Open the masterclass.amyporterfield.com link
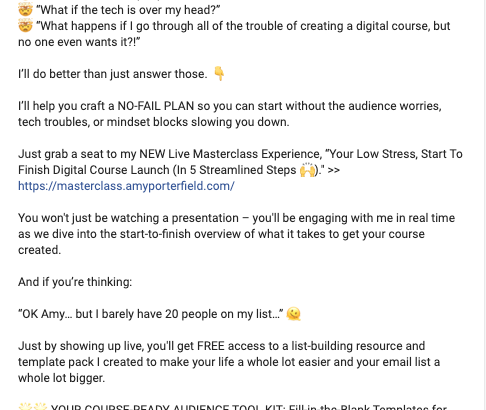Viewport: 486px width, 410px height. pyautogui.click(x=126, y=186)
